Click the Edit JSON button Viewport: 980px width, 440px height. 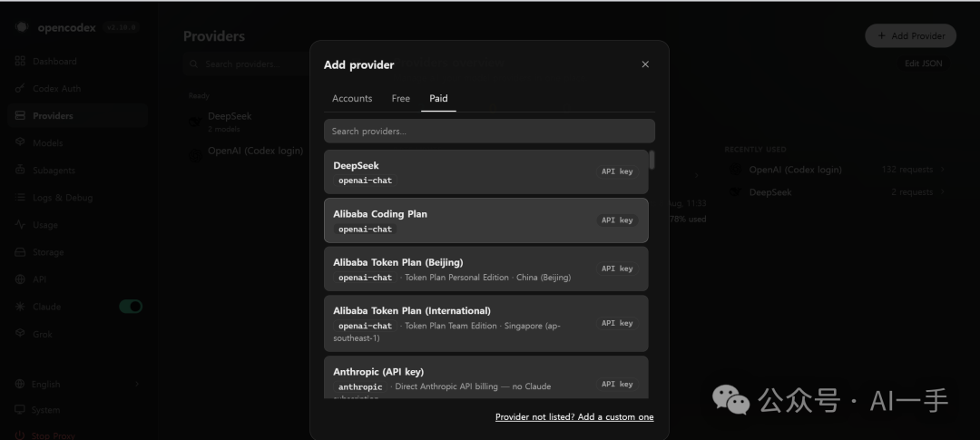tap(923, 64)
